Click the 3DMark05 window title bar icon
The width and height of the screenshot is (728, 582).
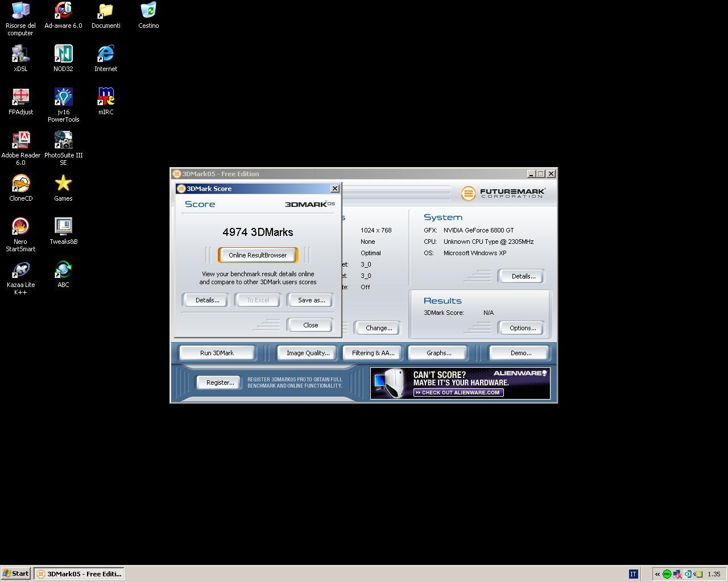point(177,174)
